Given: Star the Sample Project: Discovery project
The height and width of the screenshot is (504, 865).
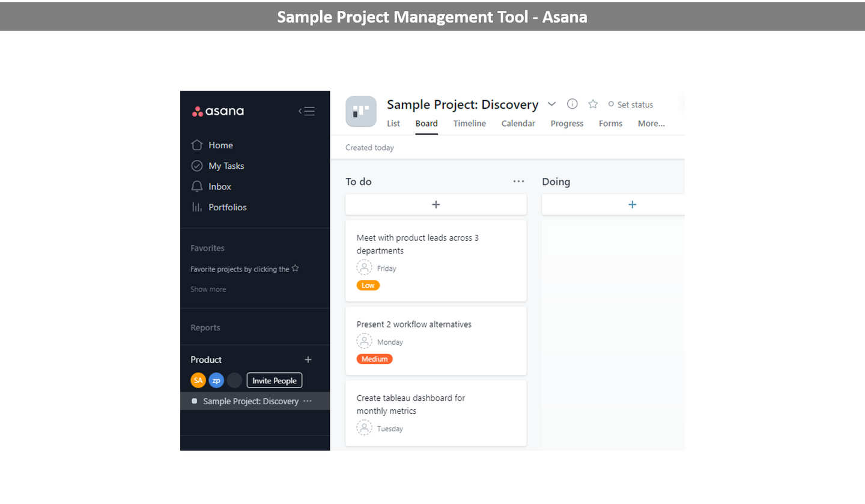Looking at the screenshot, I should tap(593, 104).
